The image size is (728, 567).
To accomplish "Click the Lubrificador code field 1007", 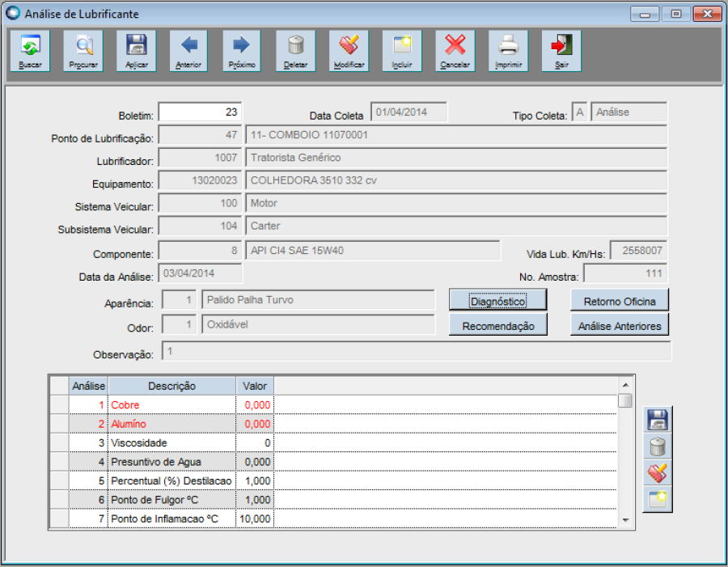I will (x=200, y=158).
